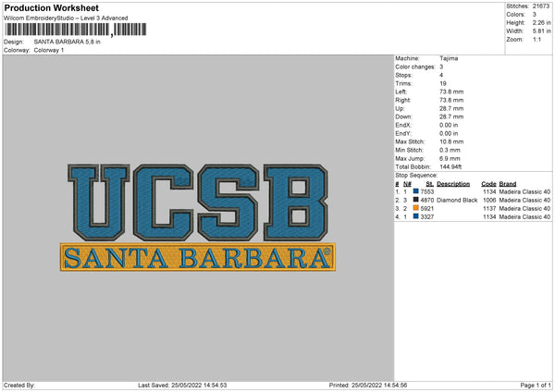Screen dimensions: 555x392
Task: Click the 'Description' column header
Action: click(453, 184)
